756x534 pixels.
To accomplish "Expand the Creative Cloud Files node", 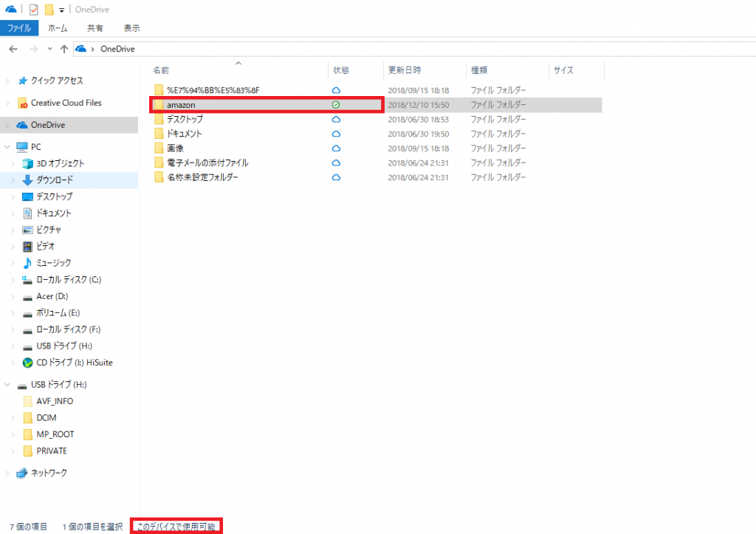I will click(7, 103).
